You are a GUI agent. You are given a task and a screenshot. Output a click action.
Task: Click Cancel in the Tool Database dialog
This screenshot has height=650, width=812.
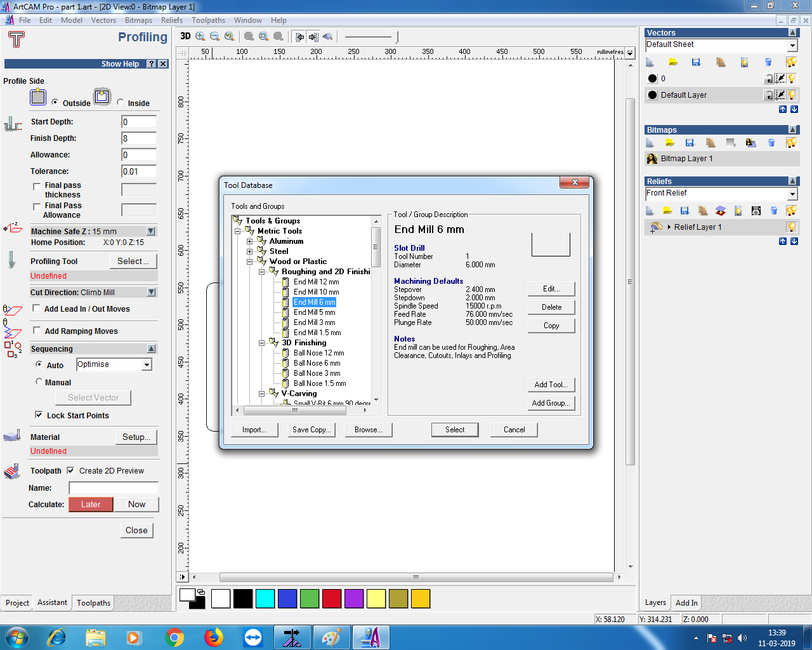click(514, 430)
